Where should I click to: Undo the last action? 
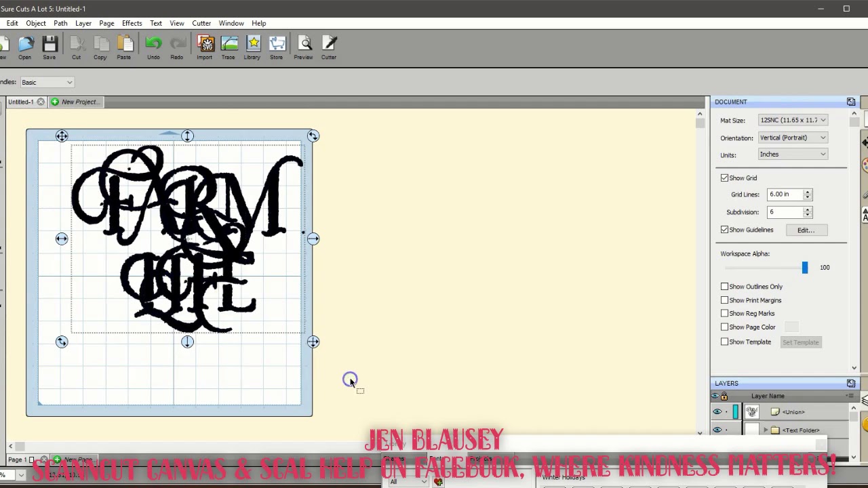click(x=153, y=48)
